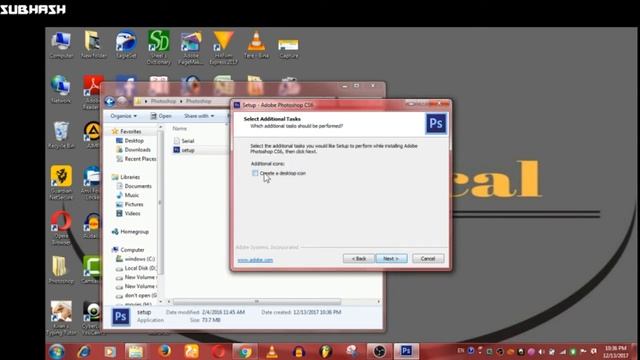The image size is (640, 360).
Task: Go back in the Explorer window
Action: click(109, 101)
